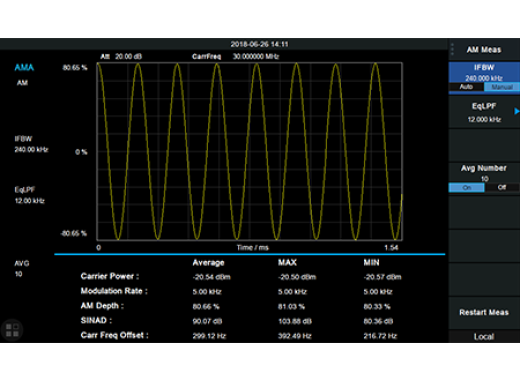Screen dimensions: 520x380
Task: Click the yellow AM waveform plot
Action: point(249,151)
